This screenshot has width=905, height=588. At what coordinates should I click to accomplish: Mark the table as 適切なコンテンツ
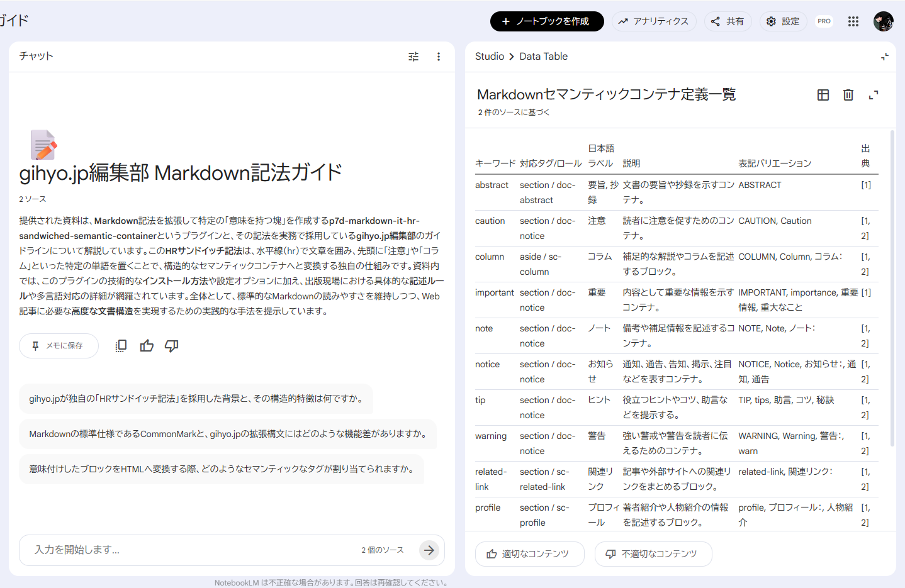[529, 554]
